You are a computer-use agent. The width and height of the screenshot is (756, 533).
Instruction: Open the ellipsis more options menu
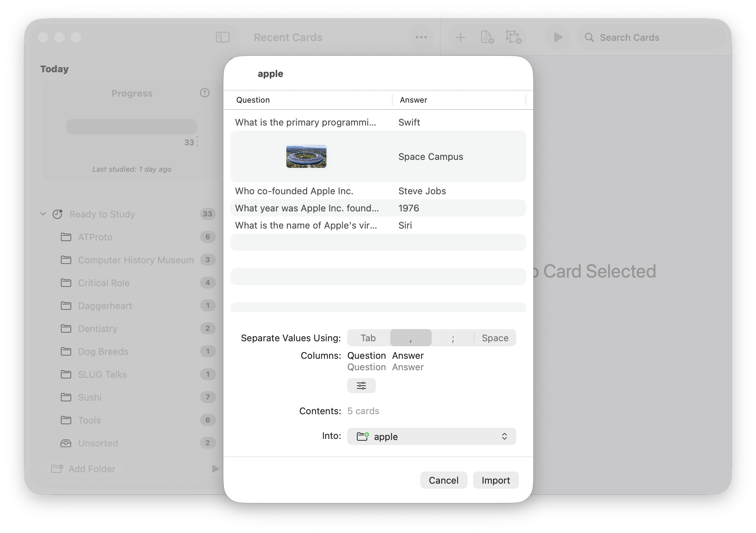click(x=421, y=37)
